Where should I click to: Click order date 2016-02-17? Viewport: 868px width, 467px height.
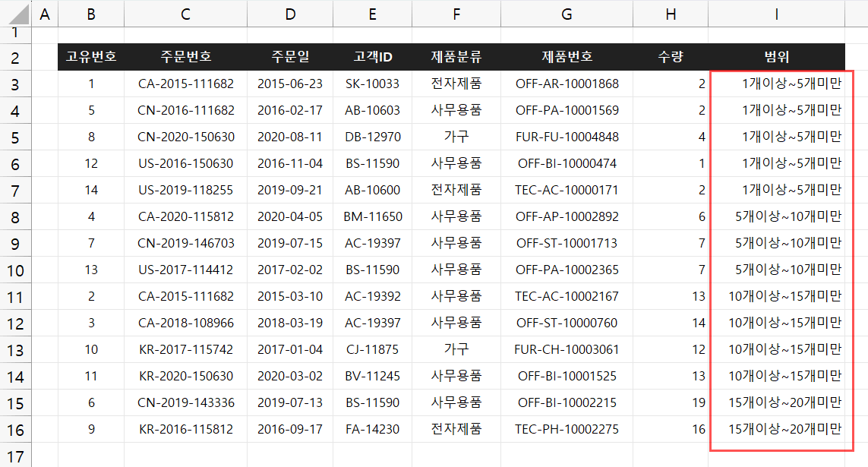coord(290,111)
